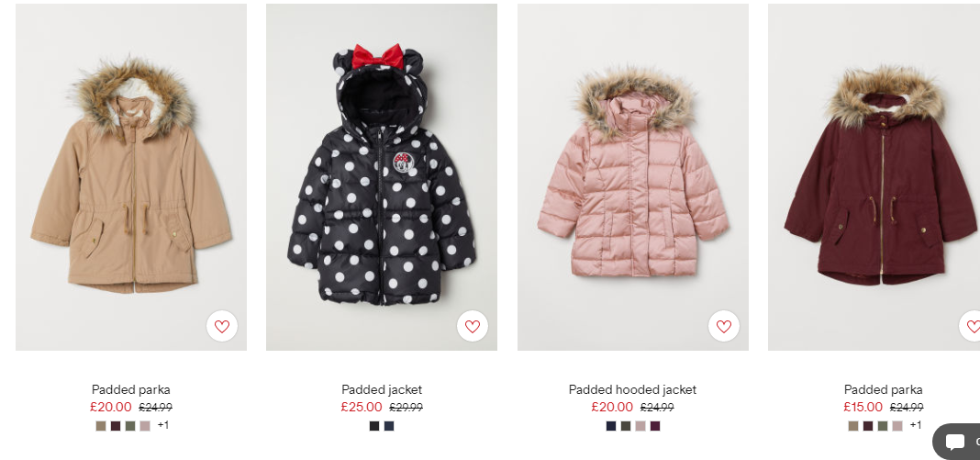Select navy swatch under Padded jacket
The height and width of the screenshot is (460, 980).
click(389, 426)
